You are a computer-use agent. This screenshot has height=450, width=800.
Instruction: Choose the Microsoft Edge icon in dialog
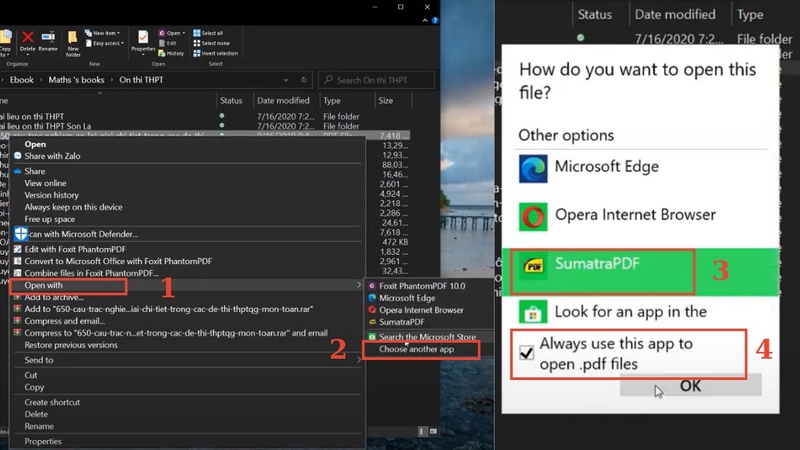pos(533,168)
